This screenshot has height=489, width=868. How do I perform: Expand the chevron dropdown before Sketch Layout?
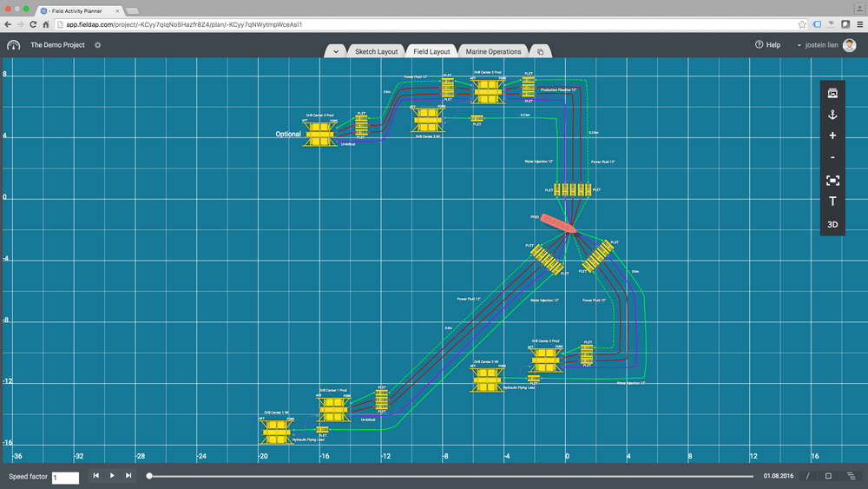point(336,52)
